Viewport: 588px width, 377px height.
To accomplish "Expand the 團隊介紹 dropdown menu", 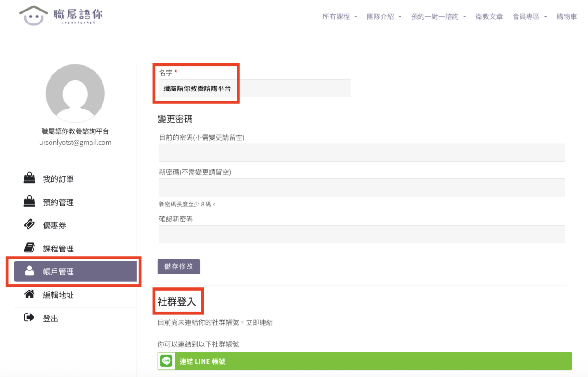I will tap(384, 17).
